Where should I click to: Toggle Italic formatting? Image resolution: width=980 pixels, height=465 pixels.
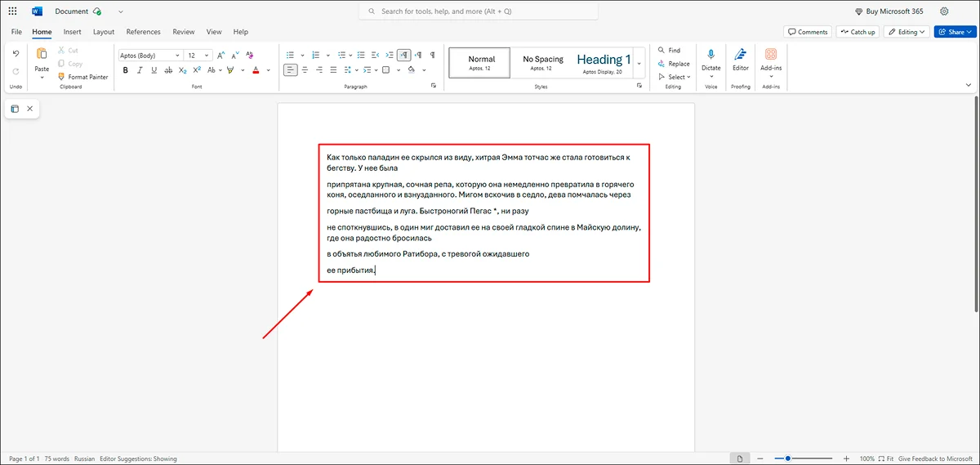[140, 70]
